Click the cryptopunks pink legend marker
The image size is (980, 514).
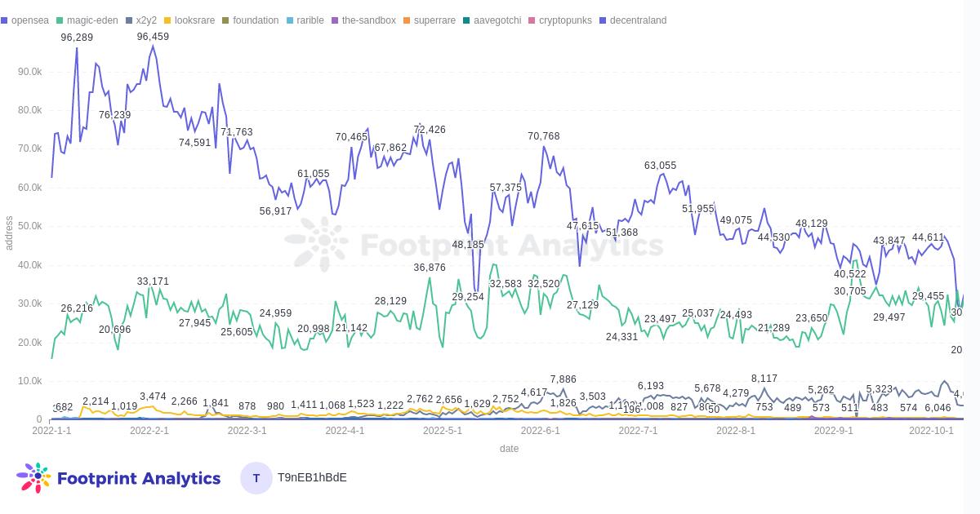[532, 20]
